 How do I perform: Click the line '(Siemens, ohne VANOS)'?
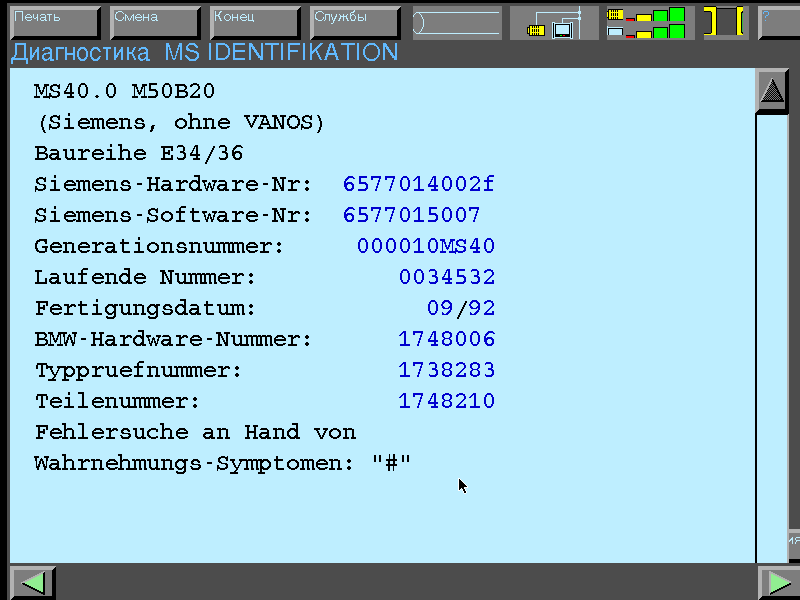[x=181, y=123]
